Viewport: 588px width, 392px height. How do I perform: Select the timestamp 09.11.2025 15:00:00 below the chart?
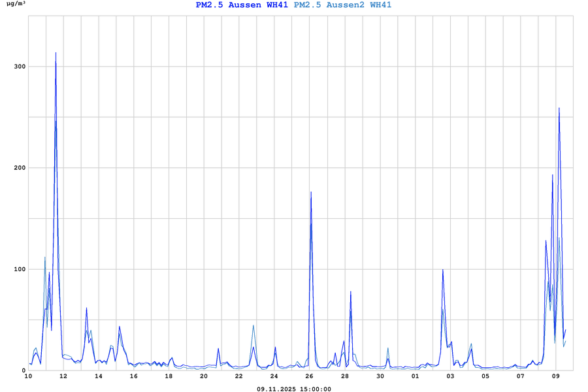(x=294, y=389)
